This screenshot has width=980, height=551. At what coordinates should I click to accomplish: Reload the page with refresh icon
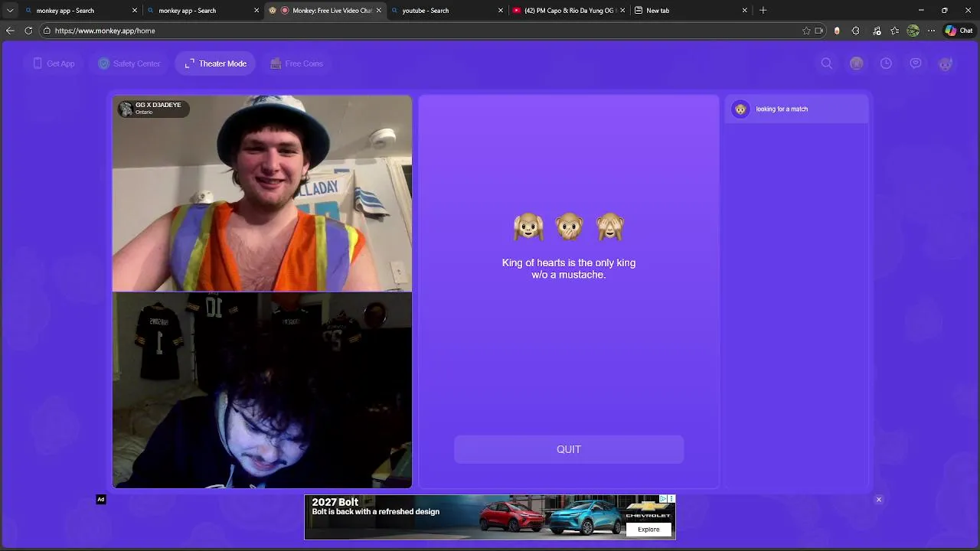point(28,31)
